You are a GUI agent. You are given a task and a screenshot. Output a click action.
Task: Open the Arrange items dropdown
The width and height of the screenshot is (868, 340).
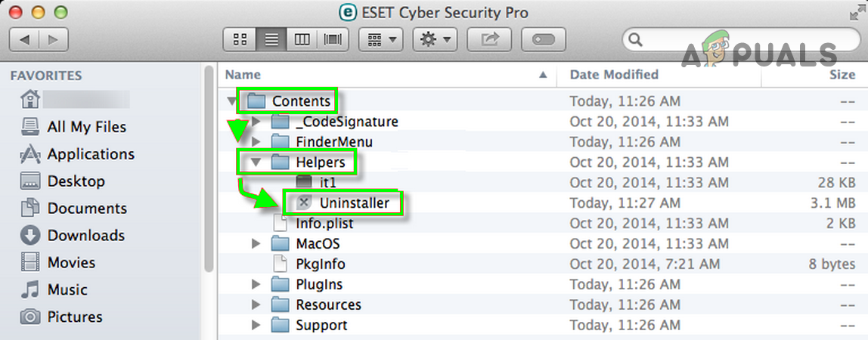(x=380, y=39)
